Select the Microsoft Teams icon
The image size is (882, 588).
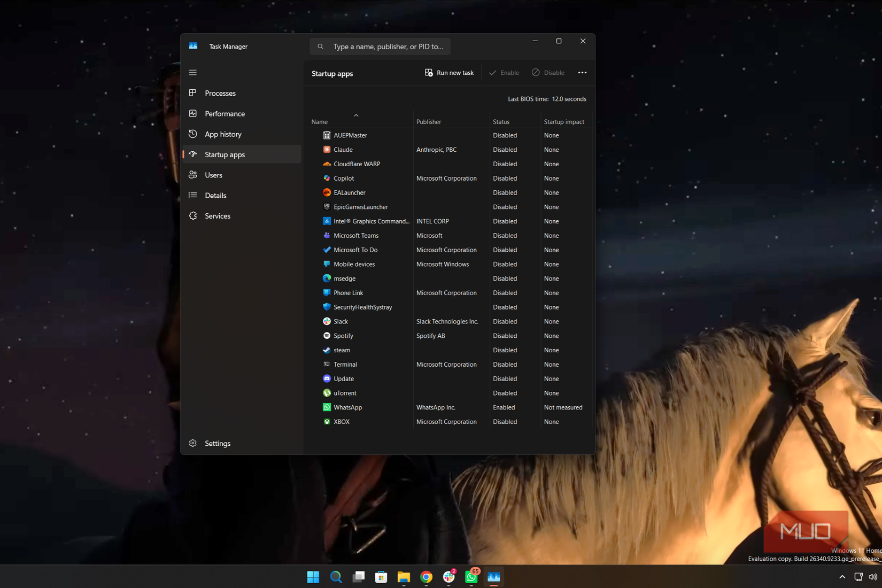tap(327, 235)
